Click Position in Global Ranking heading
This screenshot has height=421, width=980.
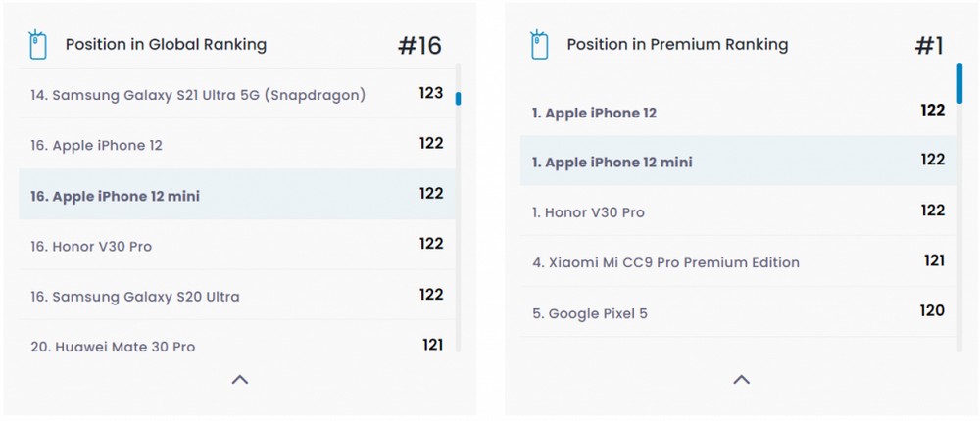(167, 45)
